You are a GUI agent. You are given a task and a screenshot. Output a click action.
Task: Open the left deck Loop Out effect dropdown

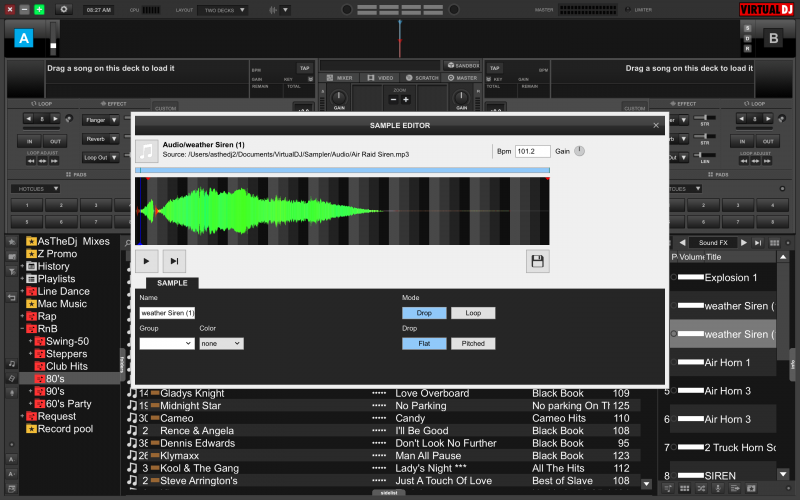(101, 158)
